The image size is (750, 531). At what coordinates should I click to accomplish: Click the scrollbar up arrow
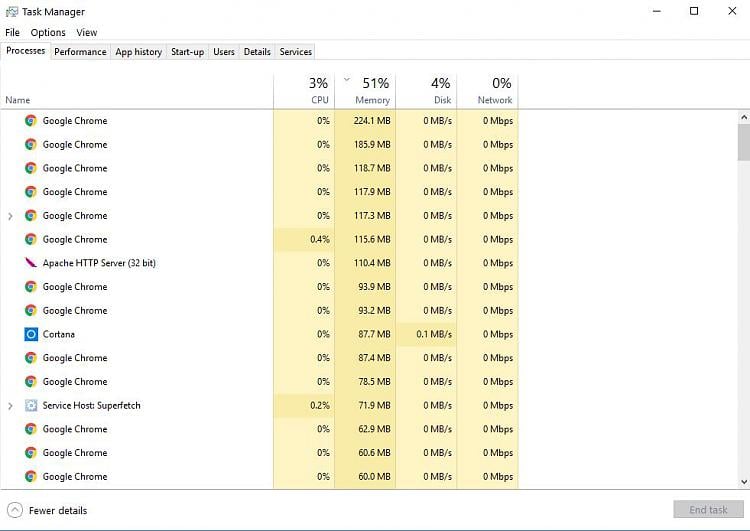point(744,117)
